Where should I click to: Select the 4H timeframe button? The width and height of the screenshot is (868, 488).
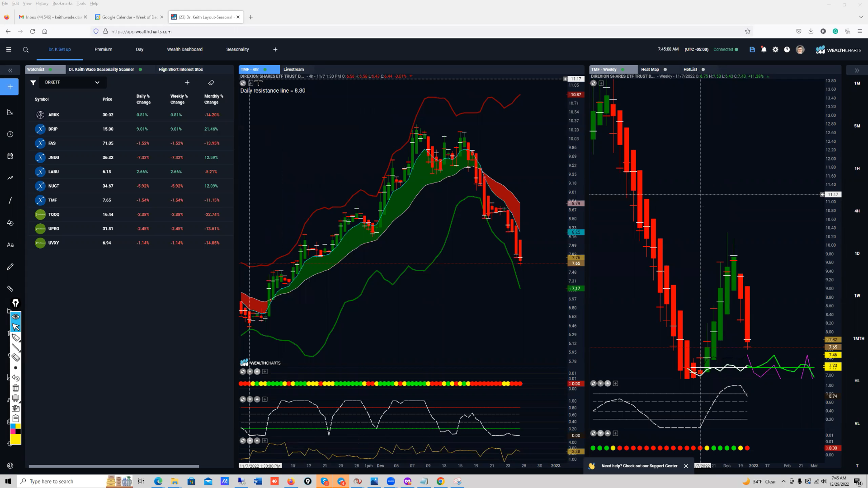coord(857,211)
